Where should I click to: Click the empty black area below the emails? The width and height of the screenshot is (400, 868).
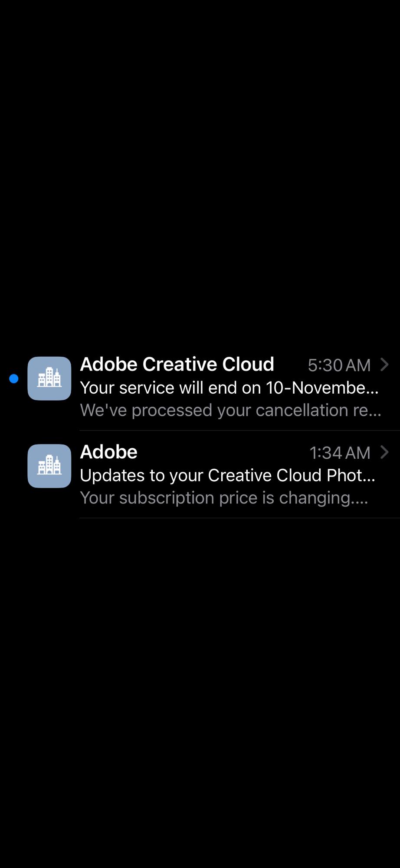[200, 694]
